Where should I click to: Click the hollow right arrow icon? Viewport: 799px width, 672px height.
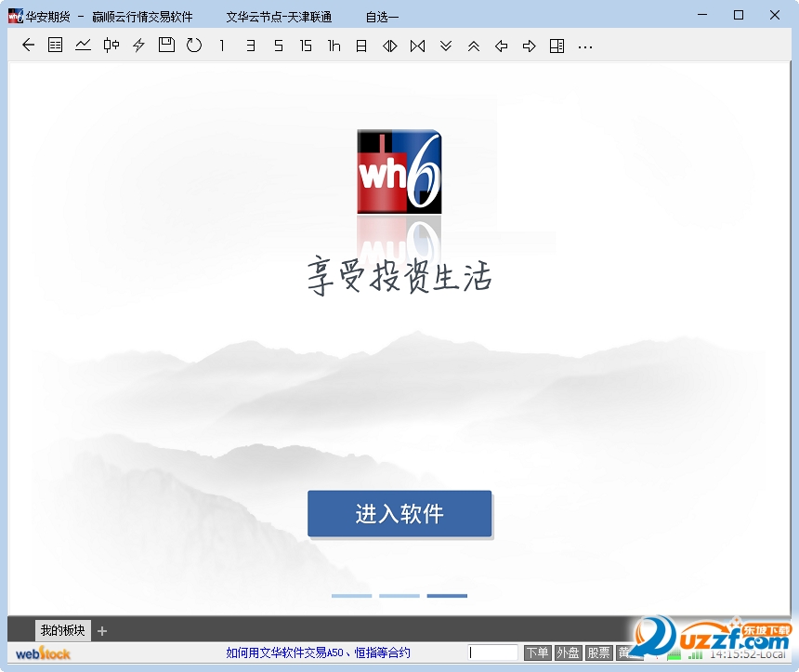click(530, 46)
